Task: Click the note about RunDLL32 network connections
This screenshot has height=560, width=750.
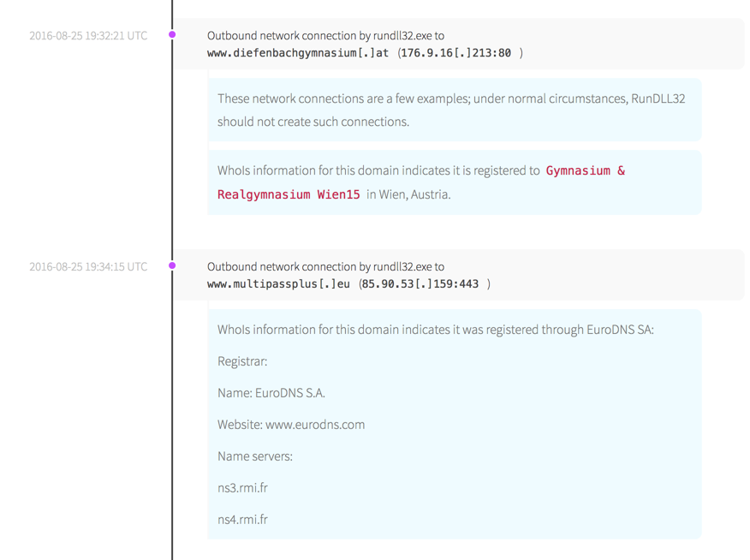Action: tap(451, 110)
